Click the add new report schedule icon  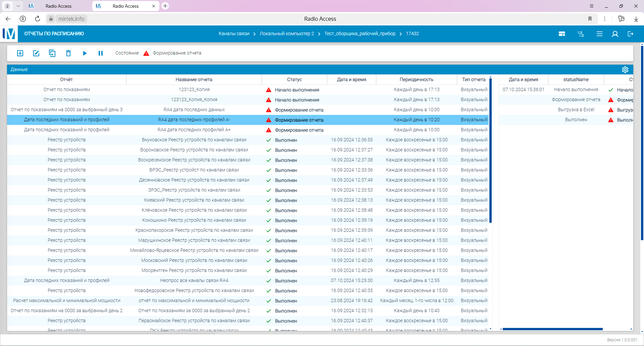click(20, 53)
